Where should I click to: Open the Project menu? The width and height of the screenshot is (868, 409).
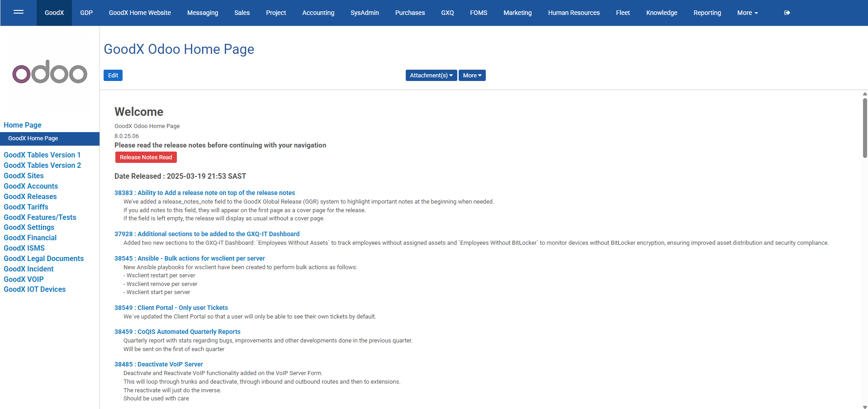tap(276, 13)
